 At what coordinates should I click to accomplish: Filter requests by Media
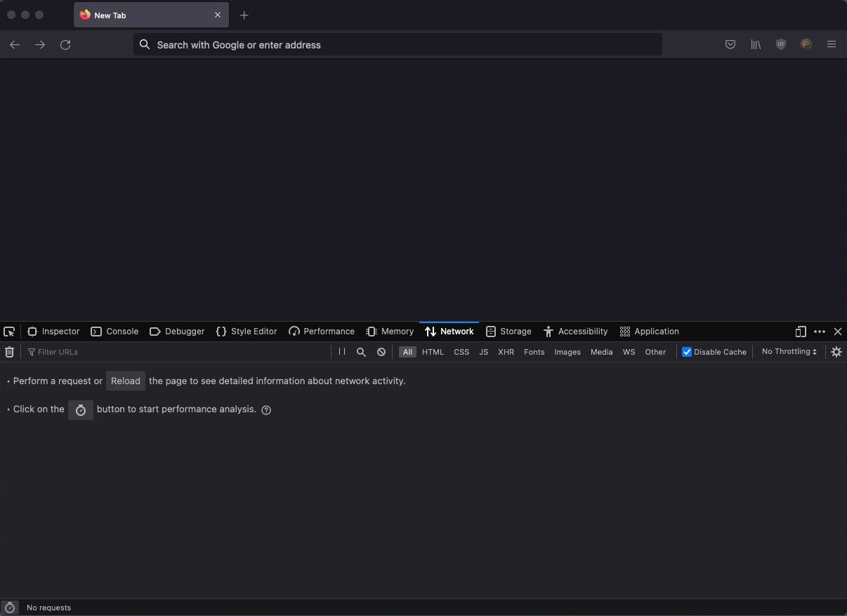click(x=601, y=352)
